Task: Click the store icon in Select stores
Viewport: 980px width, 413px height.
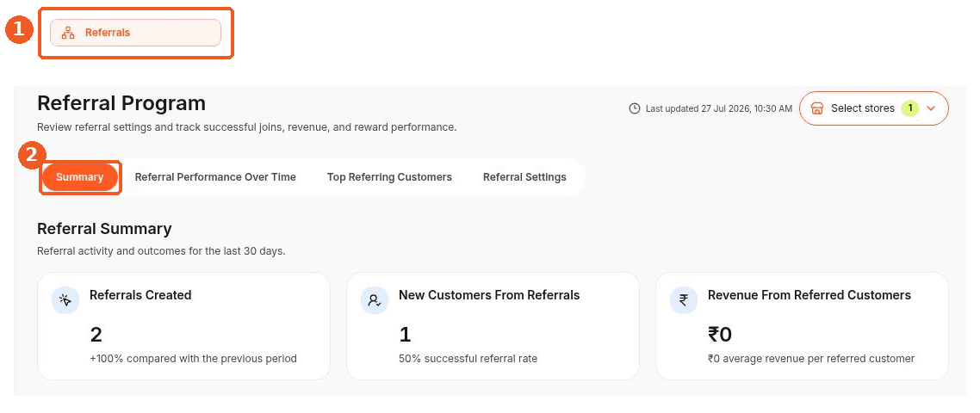Action: (817, 108)
